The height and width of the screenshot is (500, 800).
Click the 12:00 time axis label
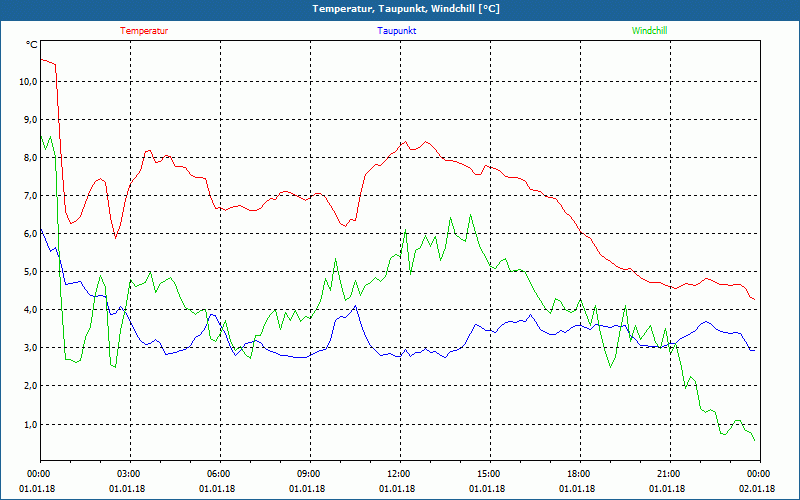point(399,474)
